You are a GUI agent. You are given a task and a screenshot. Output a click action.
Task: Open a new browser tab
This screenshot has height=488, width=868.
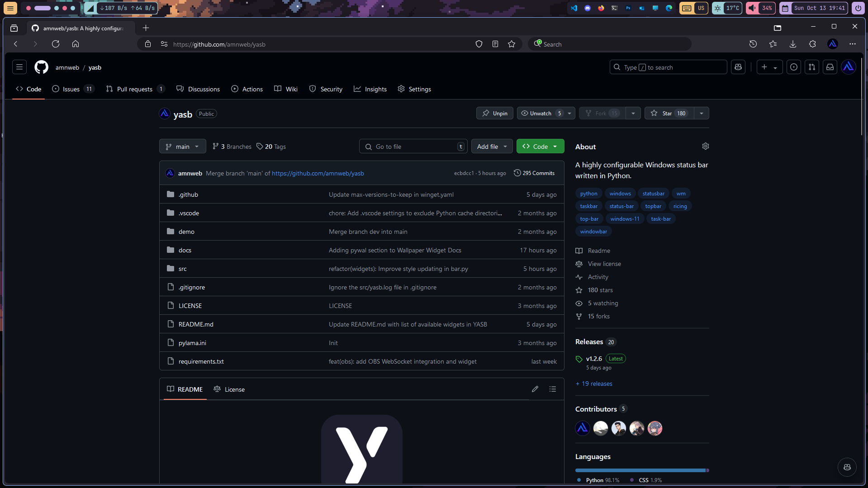coord(146,28)
